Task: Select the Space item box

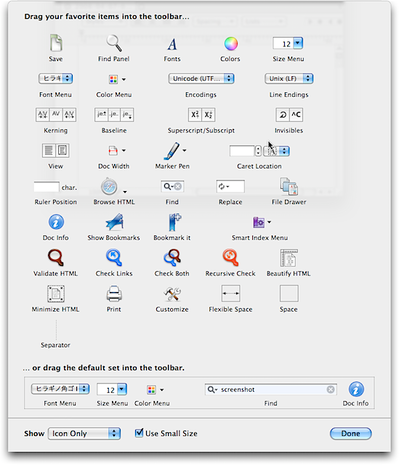Action: [289, 293]
